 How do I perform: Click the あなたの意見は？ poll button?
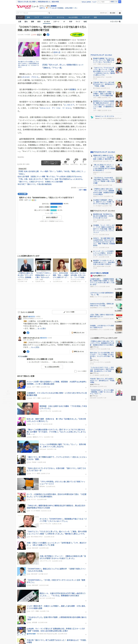click(52, 217)
